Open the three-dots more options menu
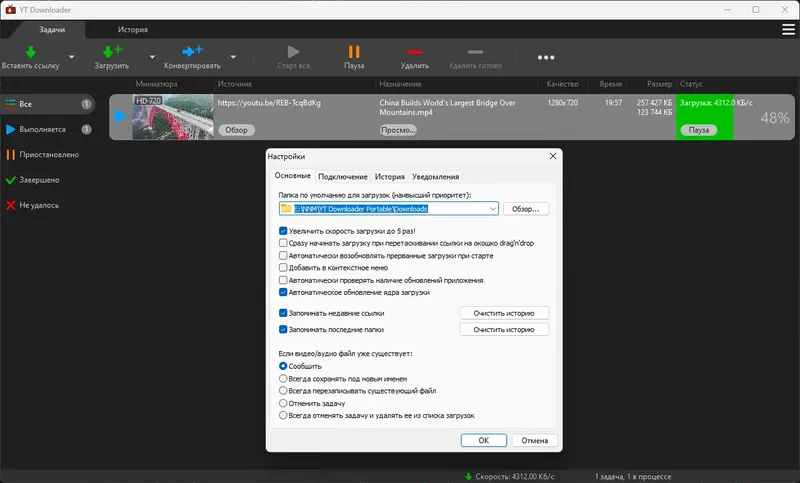The image size is (800, 483). [x=546, y=58]
